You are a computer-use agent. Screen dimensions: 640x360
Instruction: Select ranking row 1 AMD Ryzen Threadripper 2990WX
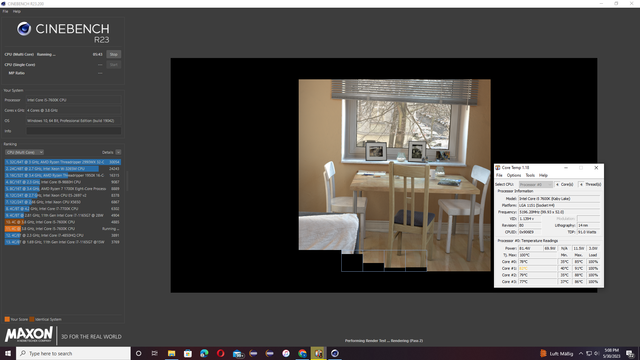pyautogui.click(x=62, y=162)
